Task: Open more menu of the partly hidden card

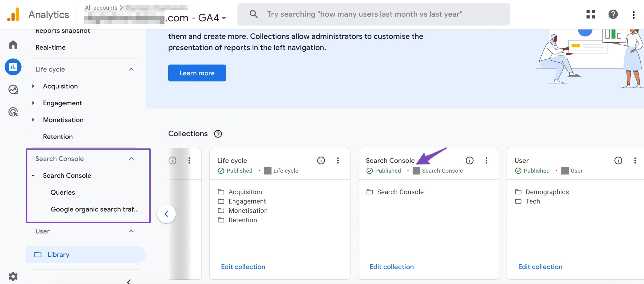Action: [x=189, y=160]
